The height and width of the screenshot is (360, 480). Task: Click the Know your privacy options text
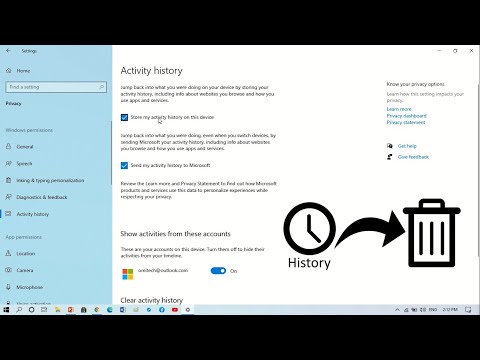(x=416, y=84)
